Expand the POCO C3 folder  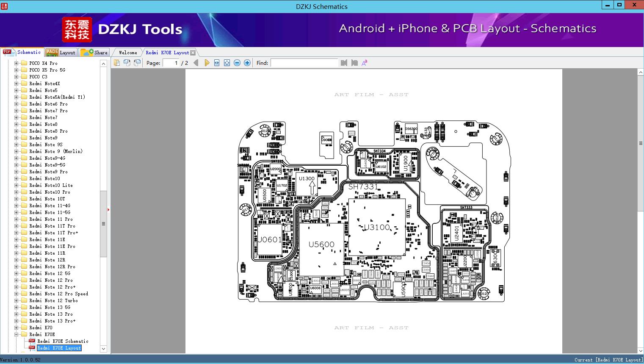(x=17, y=77)
